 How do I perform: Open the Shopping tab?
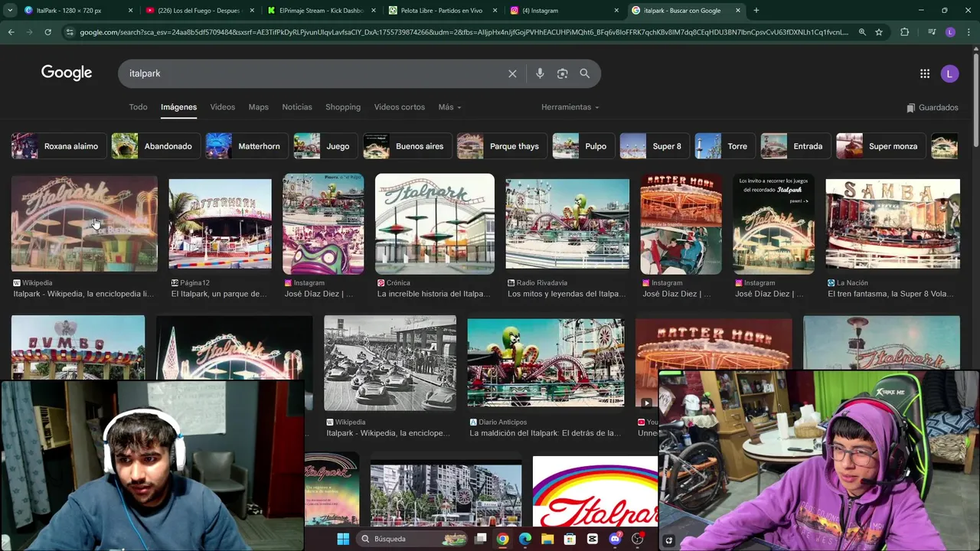343,107
